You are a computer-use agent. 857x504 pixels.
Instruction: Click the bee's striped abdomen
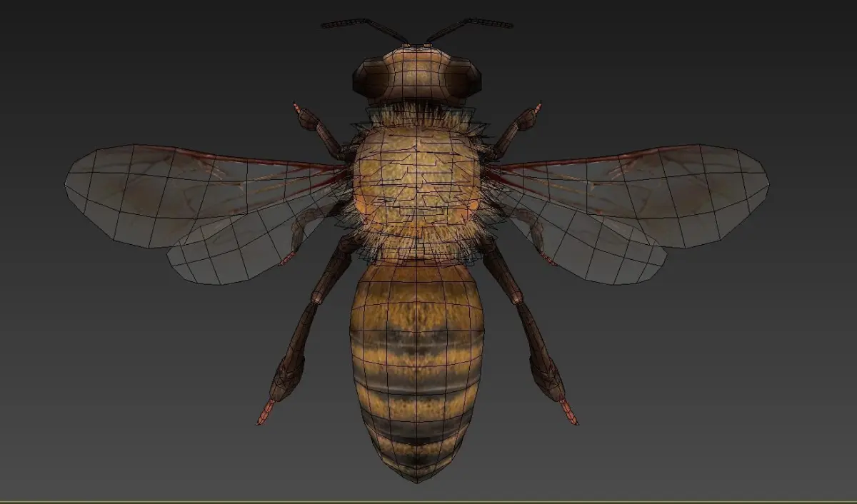pos(417,371)
